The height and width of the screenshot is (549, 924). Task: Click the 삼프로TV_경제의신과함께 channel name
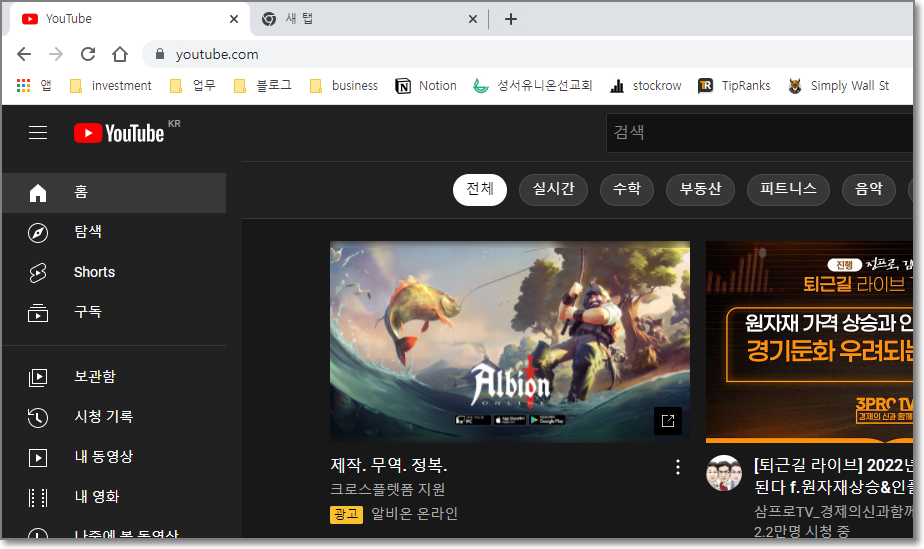[833, 511]
